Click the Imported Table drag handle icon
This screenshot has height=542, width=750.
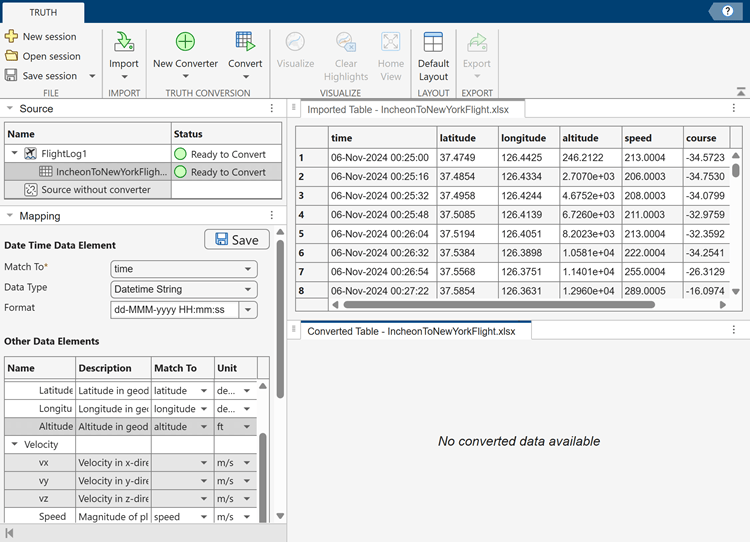click(294, 108)
